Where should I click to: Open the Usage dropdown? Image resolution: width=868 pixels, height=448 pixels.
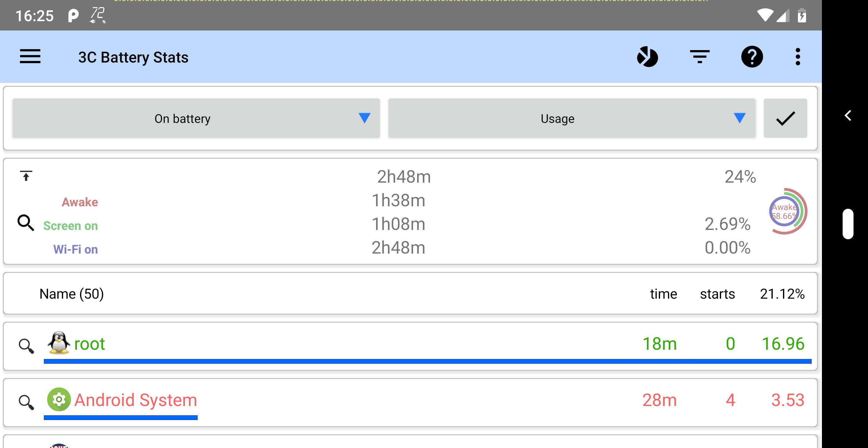572,118
